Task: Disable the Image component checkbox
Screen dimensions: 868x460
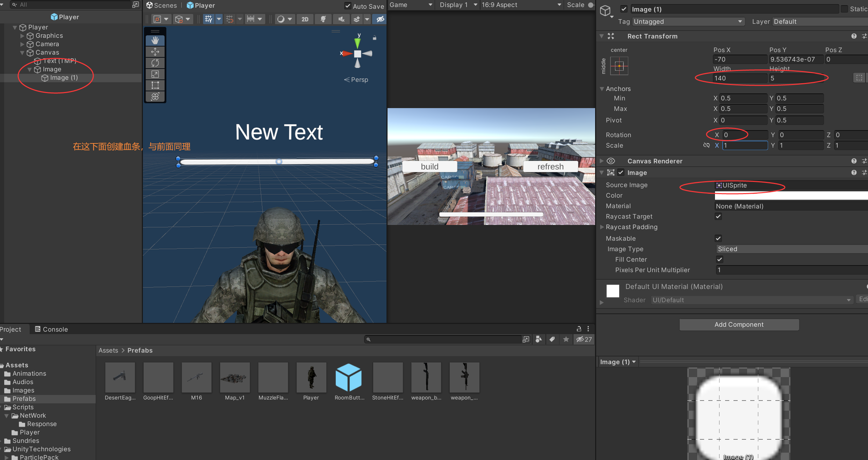Action: (621, 172)
